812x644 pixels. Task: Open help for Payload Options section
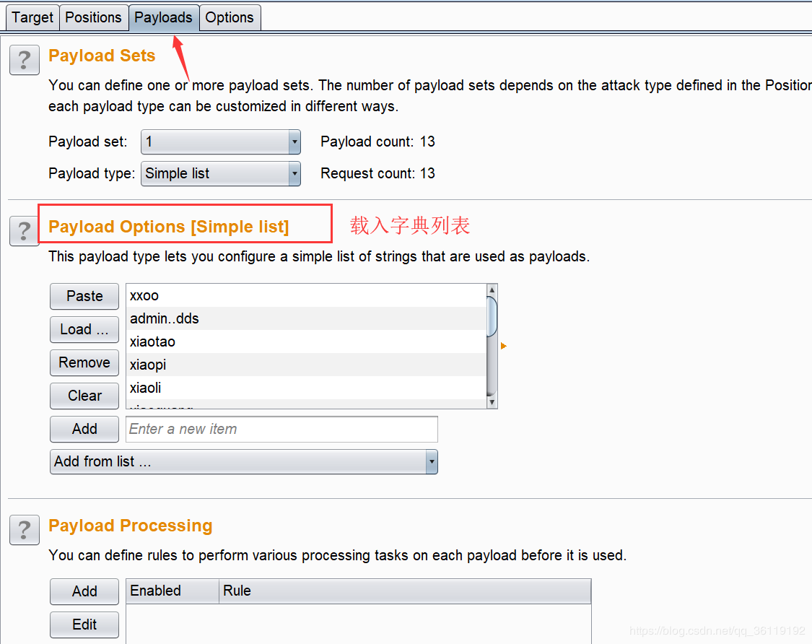click(25, 231)
